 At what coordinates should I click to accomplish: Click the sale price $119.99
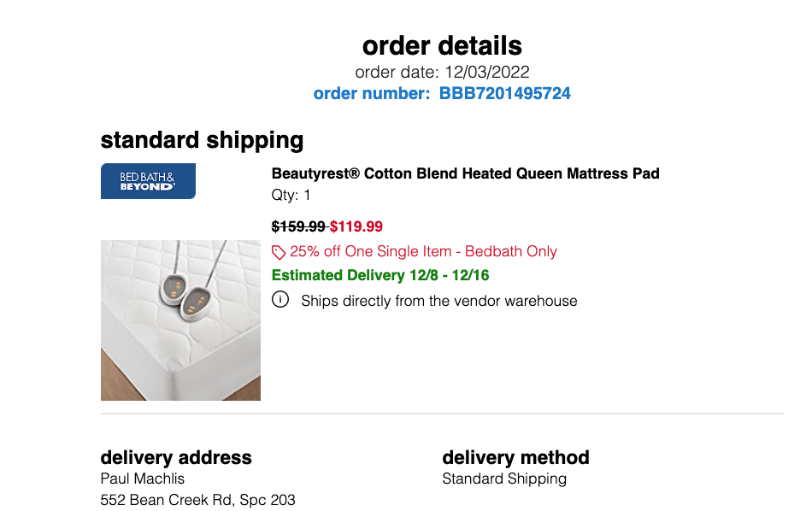[356, 226]
